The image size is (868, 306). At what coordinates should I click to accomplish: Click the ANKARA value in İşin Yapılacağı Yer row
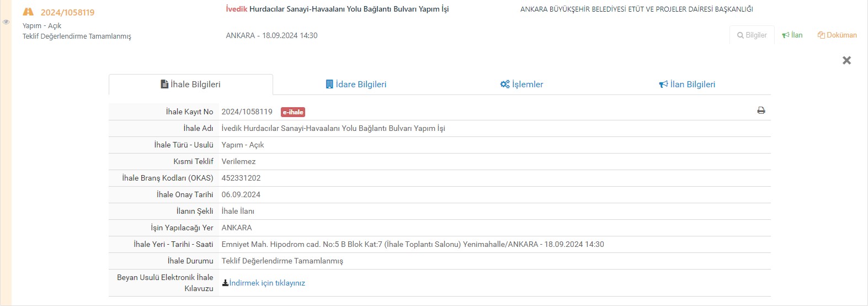point(237,228)
